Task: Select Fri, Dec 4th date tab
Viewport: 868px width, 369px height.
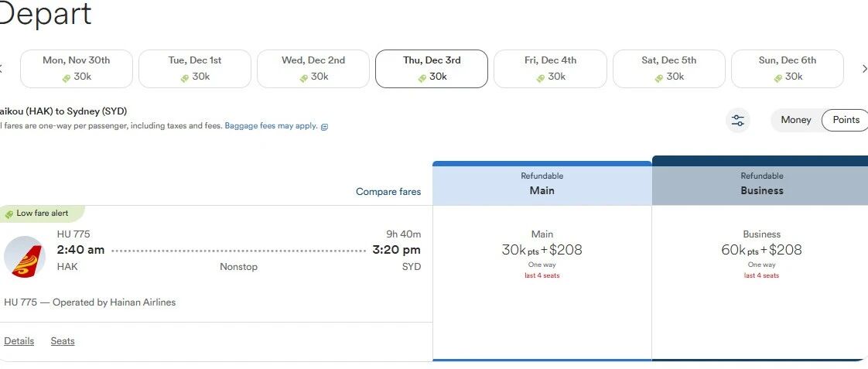Action: 550,69
